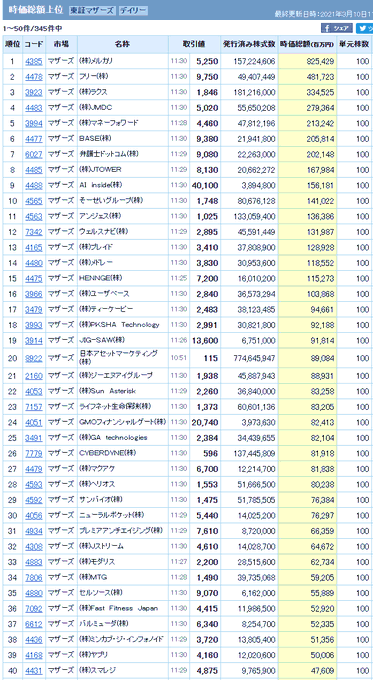Open stock code 4565 link for そーせいグループ
Viewport: 373px width, 680px height.
[x=33, y=201]
